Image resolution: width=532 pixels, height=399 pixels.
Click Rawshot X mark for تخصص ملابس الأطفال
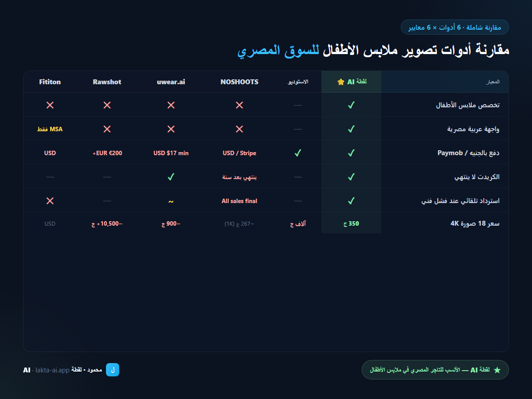click(x=107, y=105)
